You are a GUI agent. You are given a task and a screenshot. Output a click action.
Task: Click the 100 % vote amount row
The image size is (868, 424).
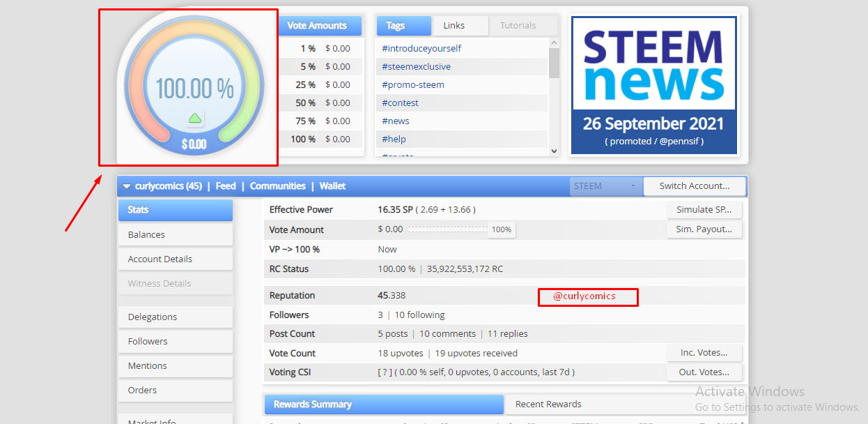[320, 139]
